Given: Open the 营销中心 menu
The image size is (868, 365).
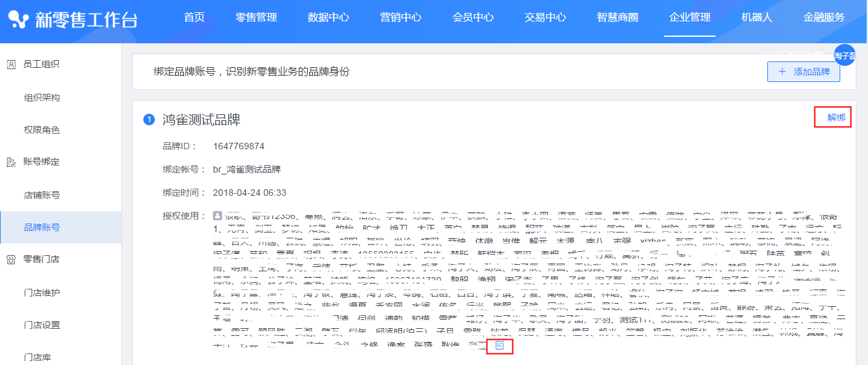Looking at the screenshot, I should pos(401,17).
